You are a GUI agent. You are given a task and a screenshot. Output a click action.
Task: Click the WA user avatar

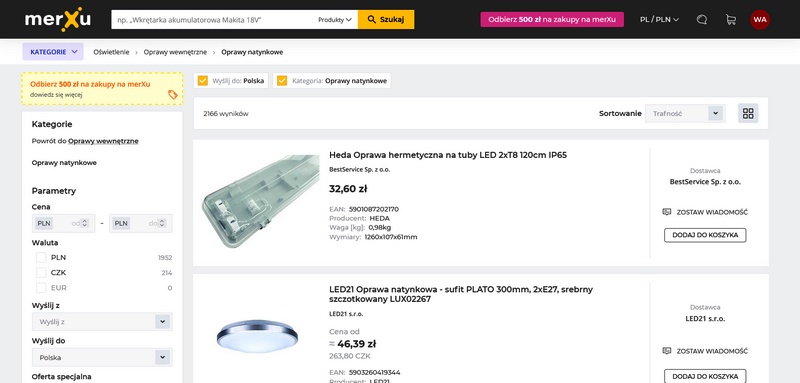[760, 20]
